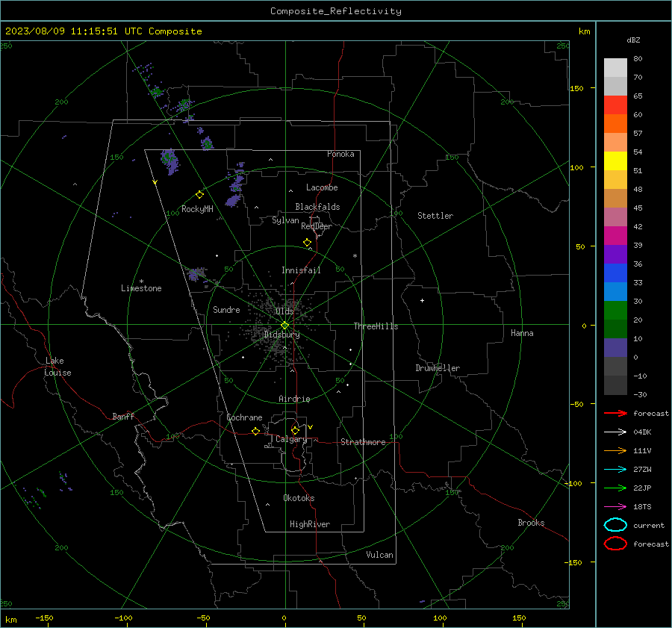Click the Drumheller label
The image size is (672, 628).
438,368
